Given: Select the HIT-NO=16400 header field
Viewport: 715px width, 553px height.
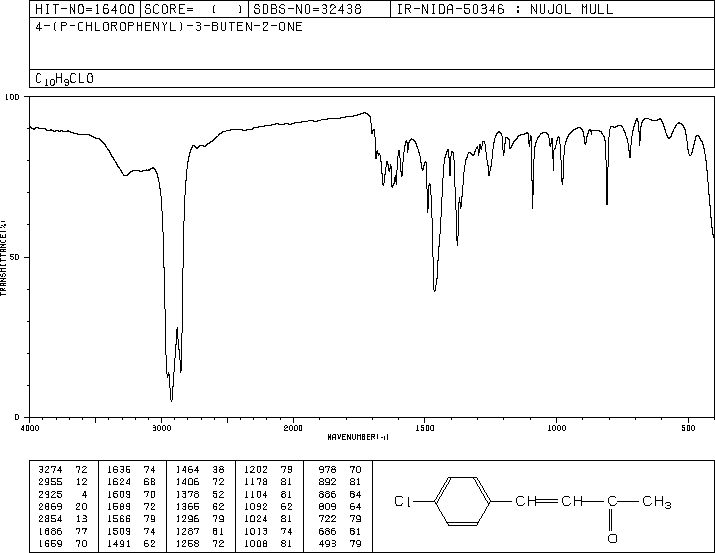Looking at the screenshot, I should (85, 9).
